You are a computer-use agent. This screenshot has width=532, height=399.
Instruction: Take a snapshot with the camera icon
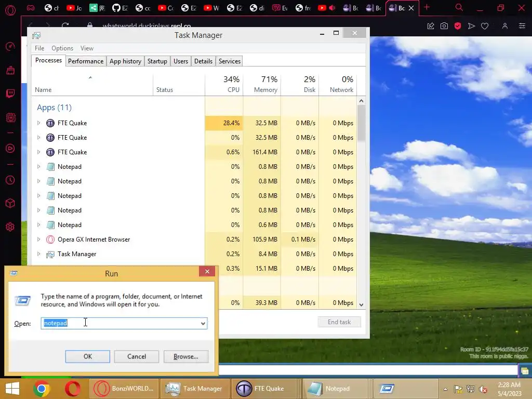coord(444,26)
